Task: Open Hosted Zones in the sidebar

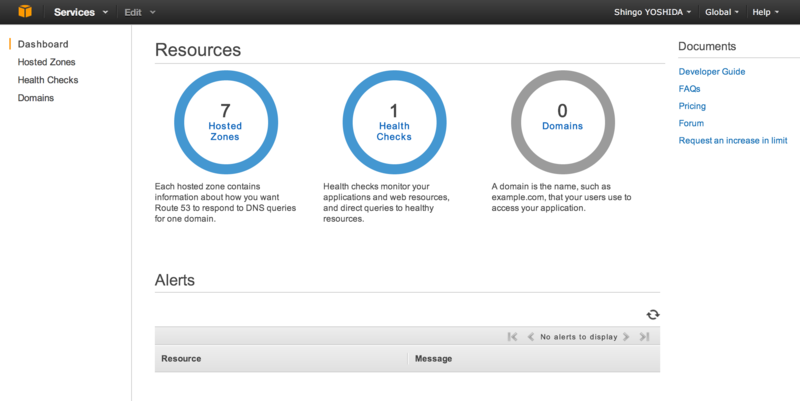Action: [x=46, y=62]
